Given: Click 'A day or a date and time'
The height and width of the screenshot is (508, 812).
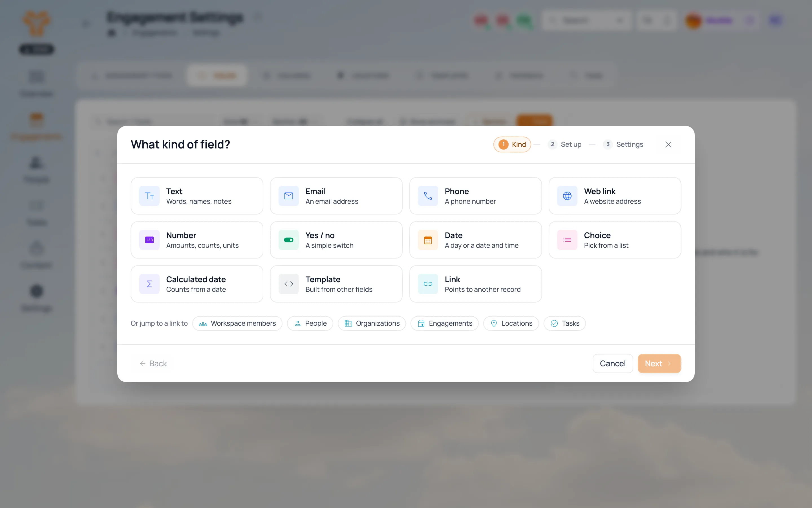Looking at the screenshot, I should click(x=482, y=245).
